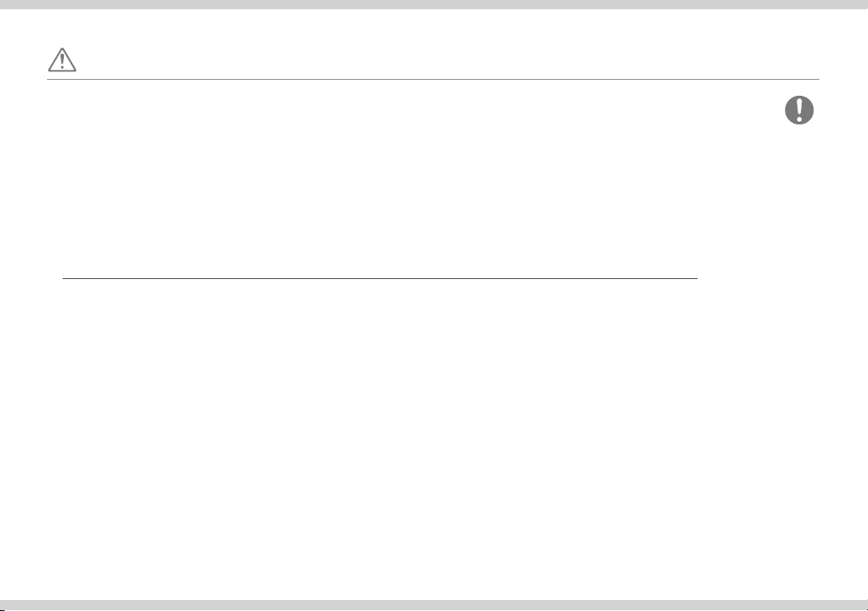Click the shorter horizontal line mid-page
This screenshot has width=868, height=611.
tap(380, 278)
